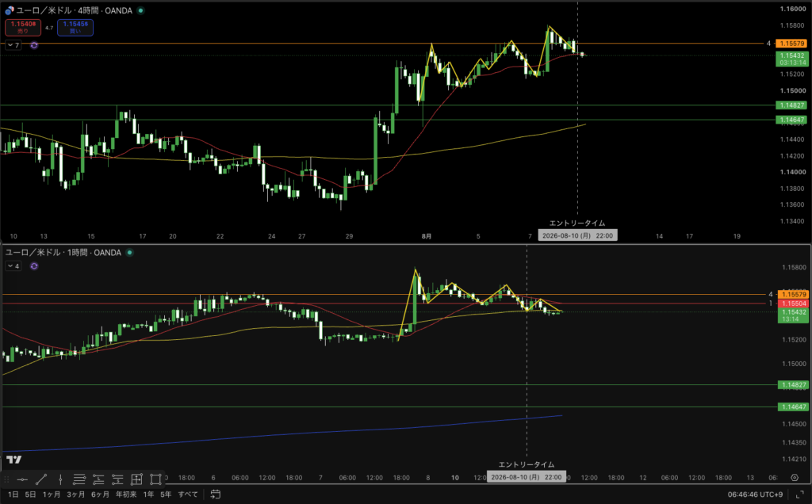This screenshot has height=504, width=812.
Task: Expand the 7 indicators legend on 4-hour chart
Action: click(13, 45)
